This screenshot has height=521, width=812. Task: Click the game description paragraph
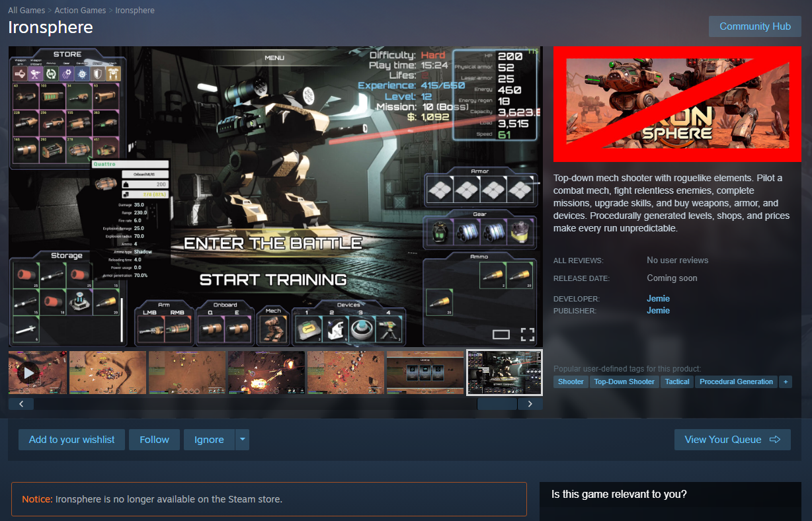point(672,203)
